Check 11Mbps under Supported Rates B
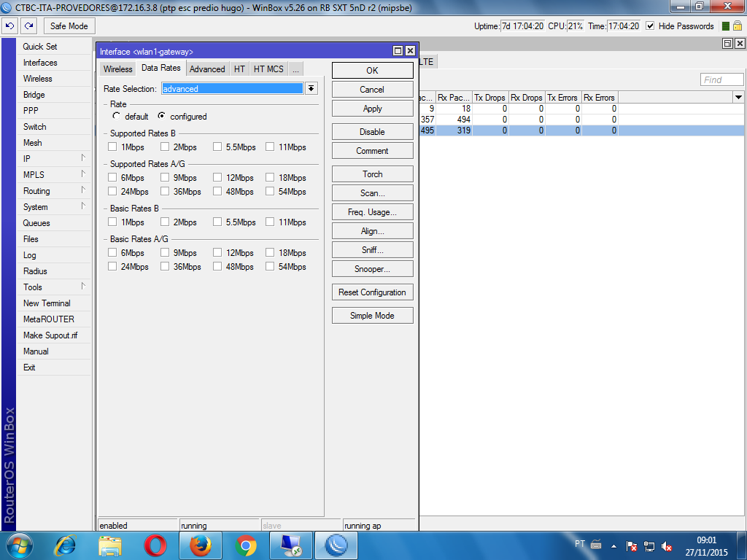747x560 pixels. point(270,147)
